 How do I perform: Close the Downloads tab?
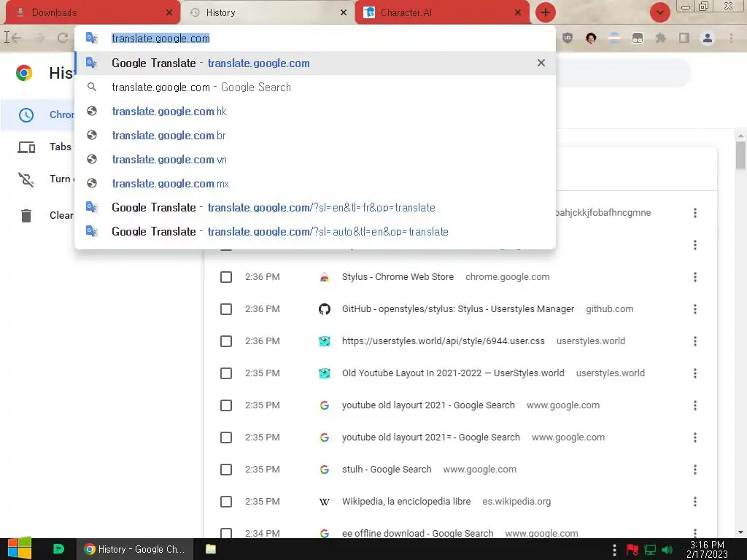pos(169,13)
